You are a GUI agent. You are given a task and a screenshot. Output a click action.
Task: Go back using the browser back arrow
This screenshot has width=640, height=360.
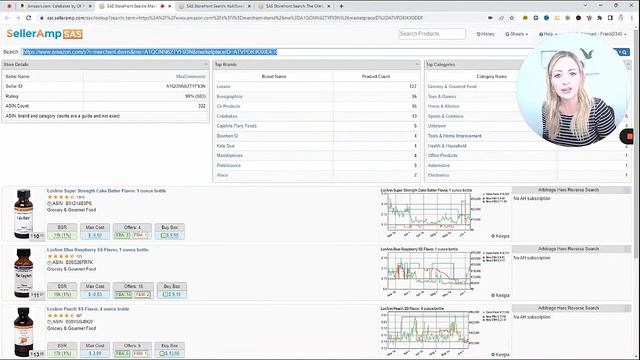(7, 18)
